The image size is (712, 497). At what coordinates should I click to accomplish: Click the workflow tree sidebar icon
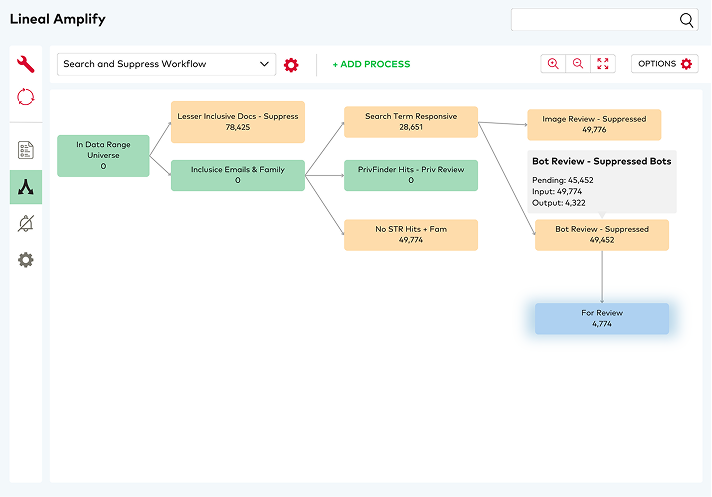(26, 186)
